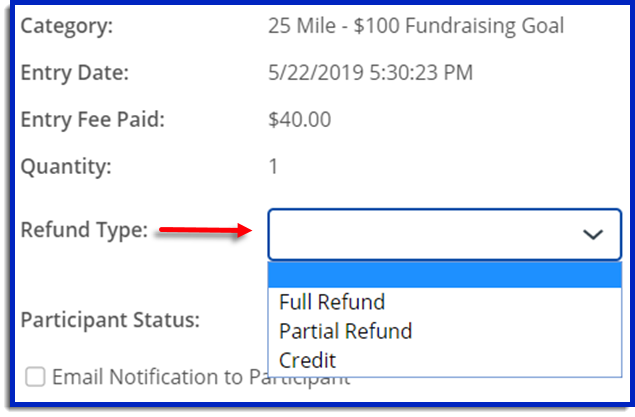Screen dimensions: 635x417
Task: Click the $40.00 entry fee amount
Action: click(x=300, y=120)
